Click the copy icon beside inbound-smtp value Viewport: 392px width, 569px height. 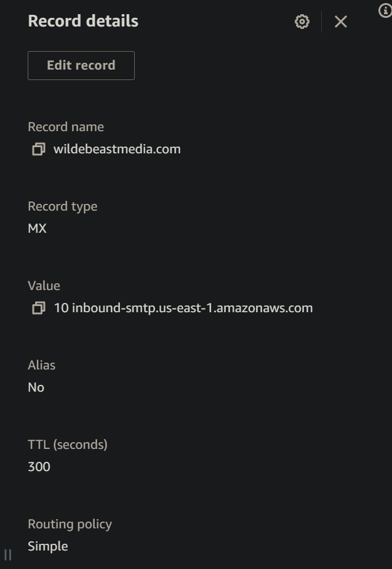37,308
